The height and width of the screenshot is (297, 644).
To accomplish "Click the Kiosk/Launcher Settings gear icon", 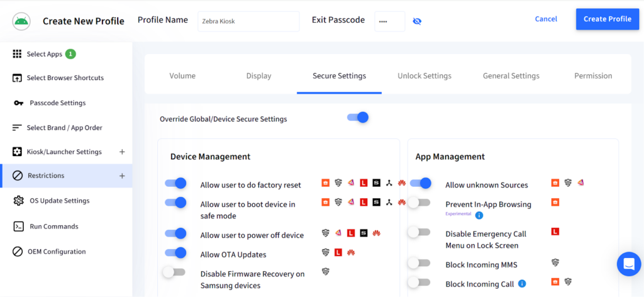I will pos(17,152).
